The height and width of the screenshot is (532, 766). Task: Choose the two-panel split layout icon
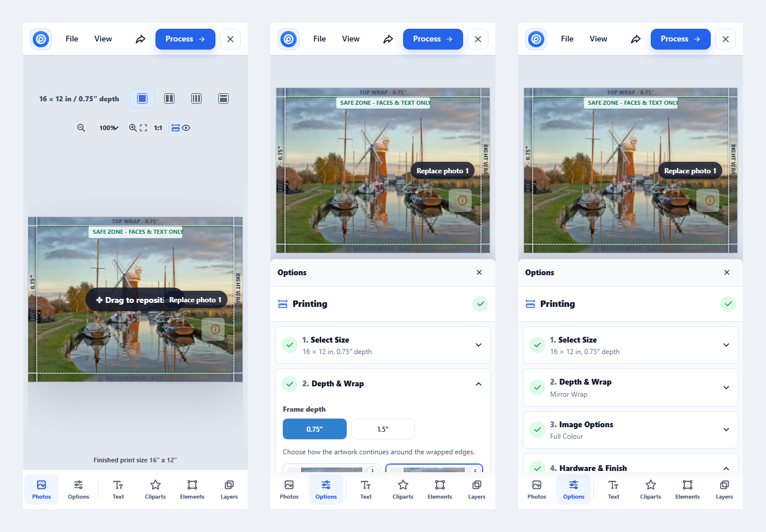pos(169,98)
